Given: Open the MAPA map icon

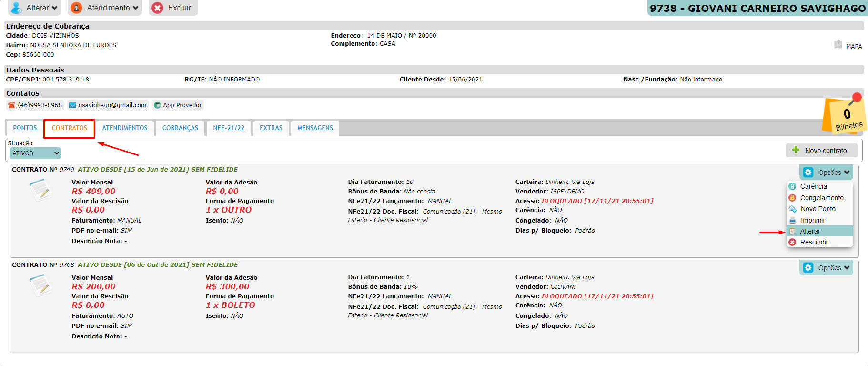Looking at the screenshot, I should (x=838, y=44).
